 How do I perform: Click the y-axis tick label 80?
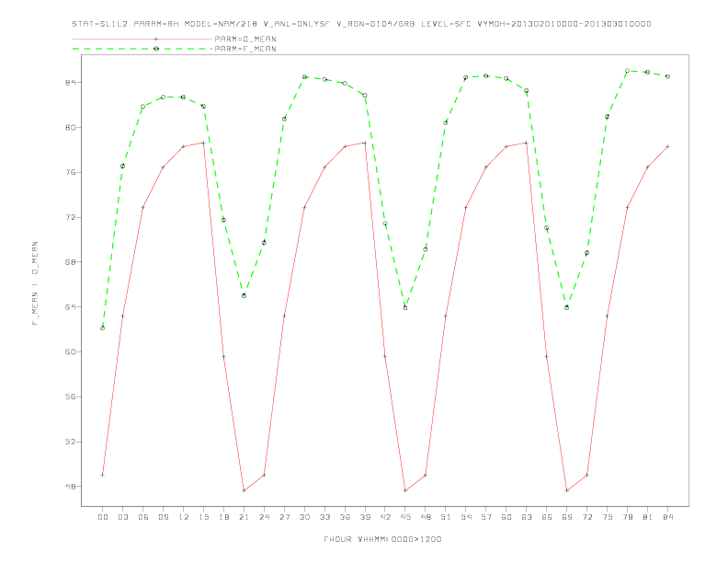coord(71,127)
